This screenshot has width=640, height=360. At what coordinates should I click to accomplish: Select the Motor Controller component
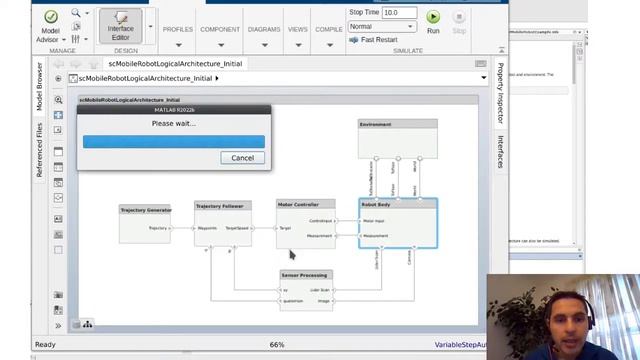pos(306,224)
